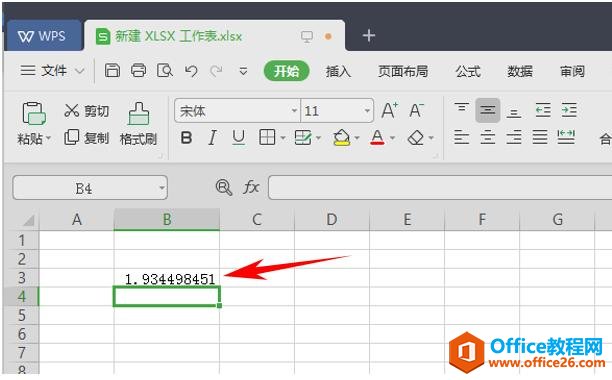This screenshot has width=612, height=380.
Task: Click the Save icon in quick toolbar
Action: [112, 71]
